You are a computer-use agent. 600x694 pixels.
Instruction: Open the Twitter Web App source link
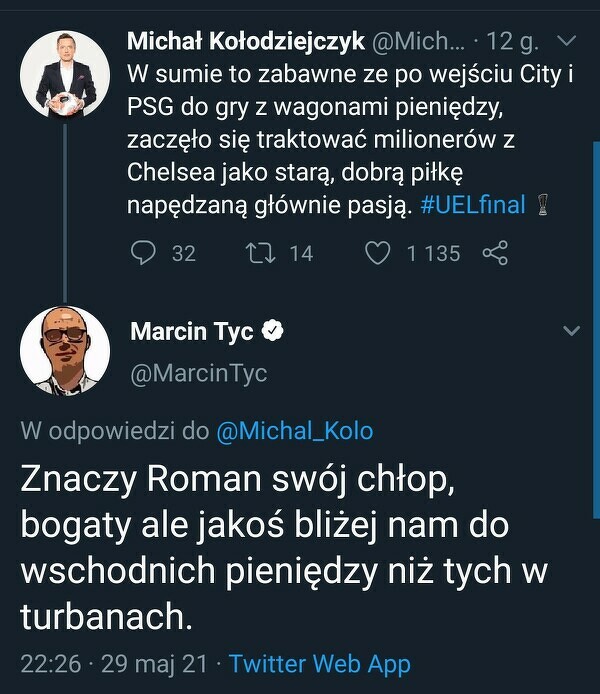pyautogui.click(x=320, y=663)
